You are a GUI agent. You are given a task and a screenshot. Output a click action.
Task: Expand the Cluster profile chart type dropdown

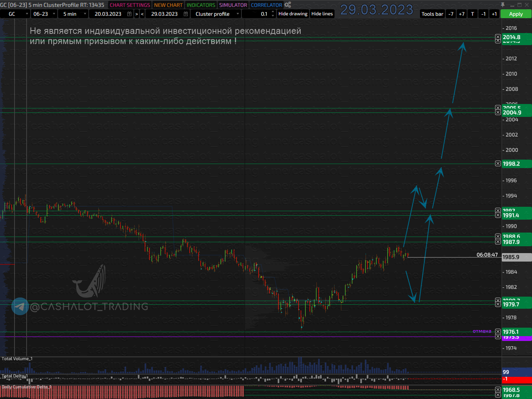pyautogui.click(x=237, y=14)
